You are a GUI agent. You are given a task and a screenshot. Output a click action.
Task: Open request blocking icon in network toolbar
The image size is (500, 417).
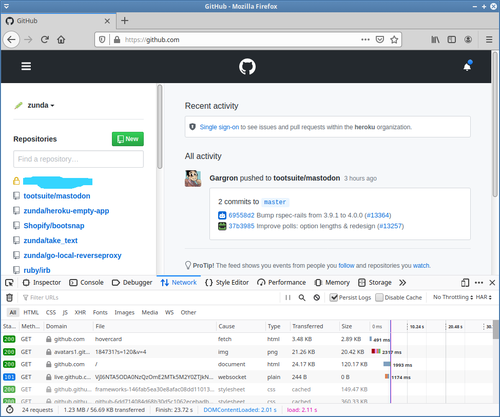click(x=317, y=297)
